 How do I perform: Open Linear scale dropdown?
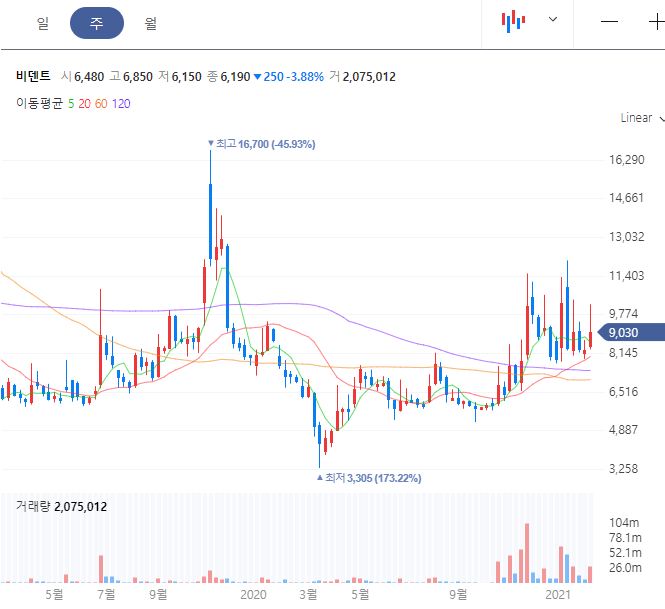641,118
